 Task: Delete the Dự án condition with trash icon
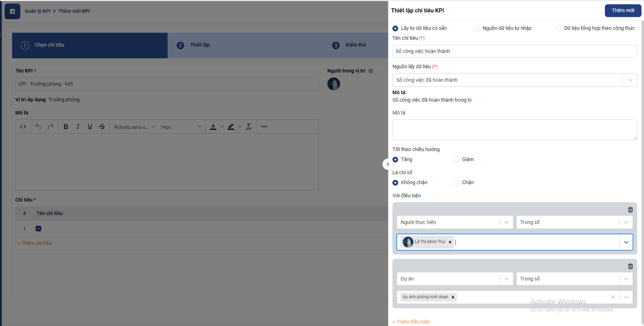(630, 266)
